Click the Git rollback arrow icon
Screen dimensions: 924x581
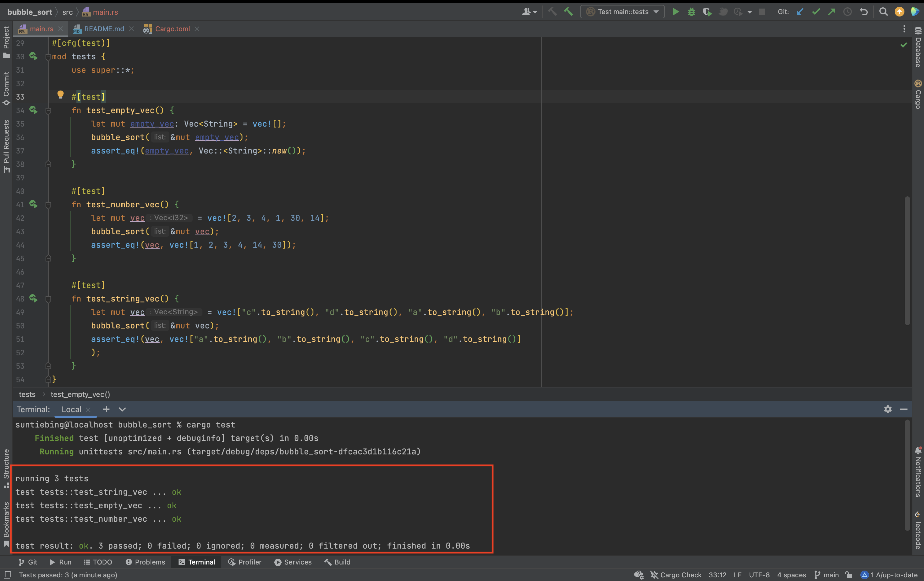pos(863,12)
